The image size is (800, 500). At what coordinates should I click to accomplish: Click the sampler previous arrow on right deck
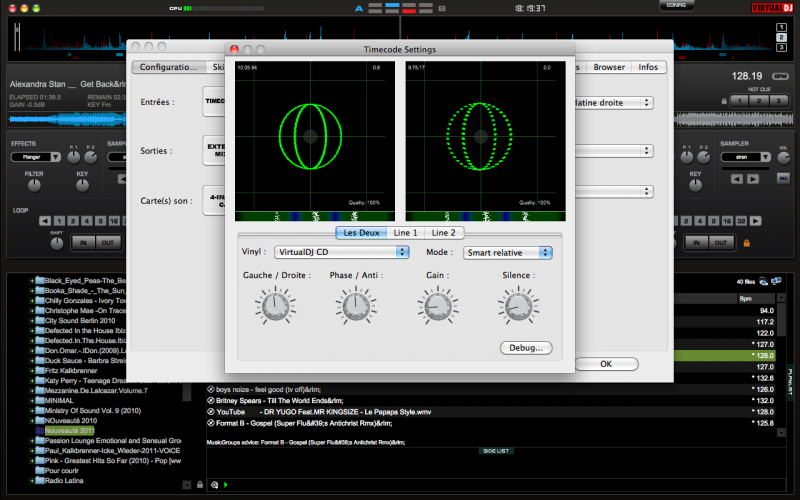pos(736,179)
